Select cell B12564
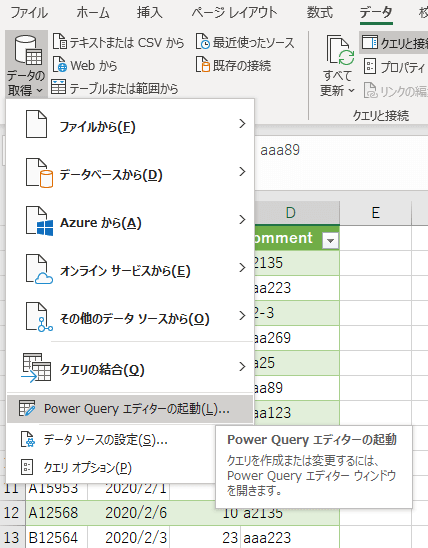Screen dimensions: 428x548 click(x=56, y=537)
